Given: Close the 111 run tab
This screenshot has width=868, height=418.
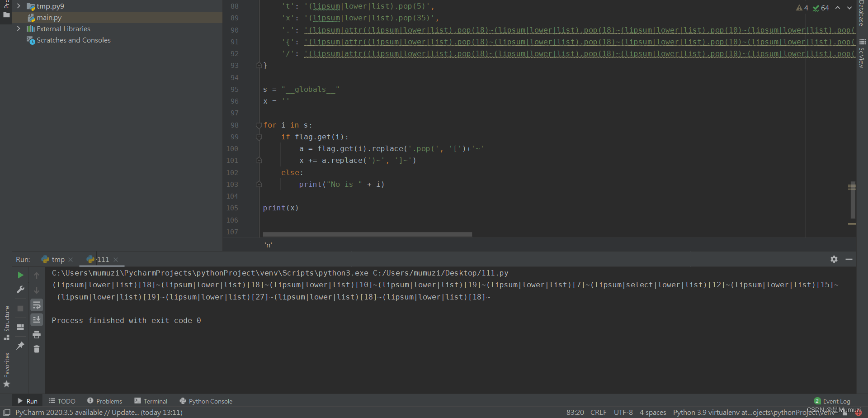Looking at the screenshot, I should tap(116, 260).
